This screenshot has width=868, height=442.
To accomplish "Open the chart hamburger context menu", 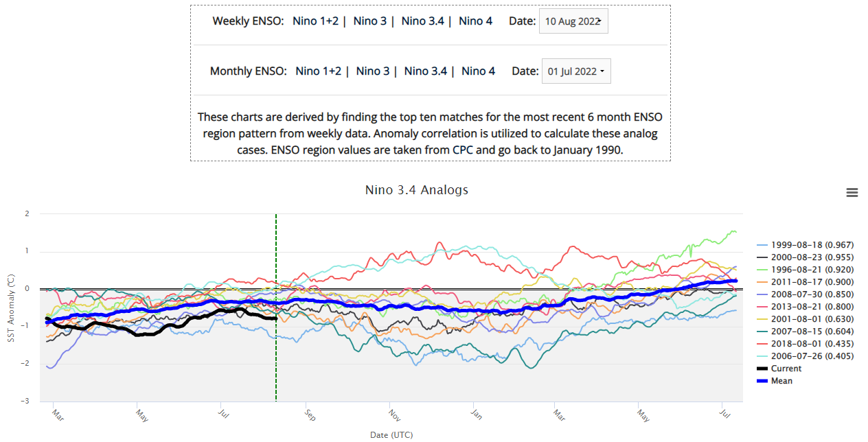I will pos(852,193).
